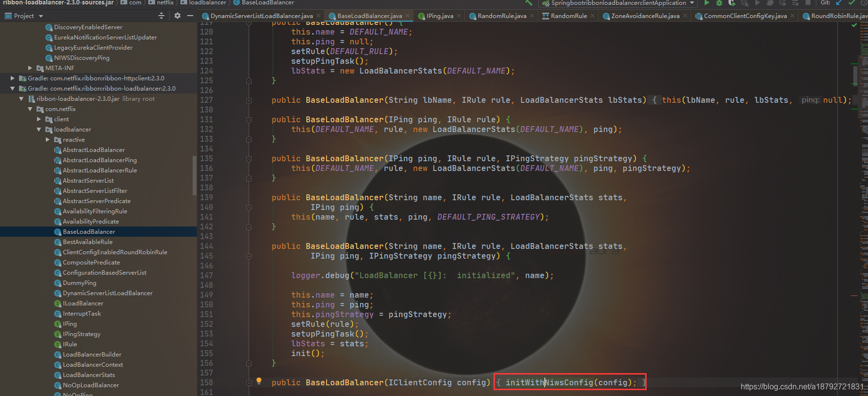Unfold the collapsed constructor at line 127
Screen dimensions: 868x396
249,100
